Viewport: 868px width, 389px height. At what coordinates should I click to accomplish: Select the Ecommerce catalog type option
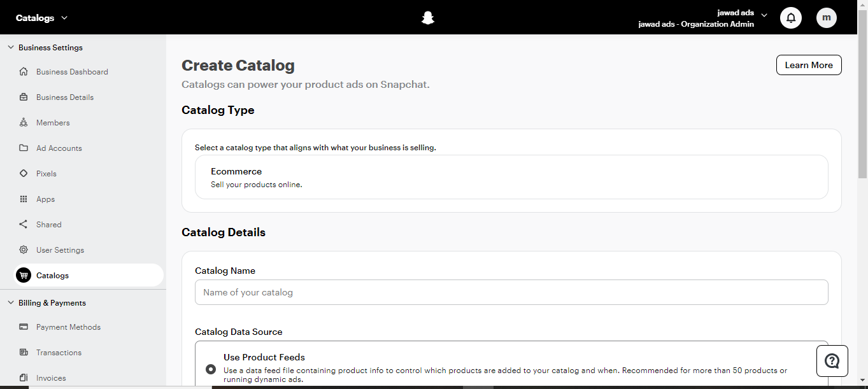coord(511,177)
